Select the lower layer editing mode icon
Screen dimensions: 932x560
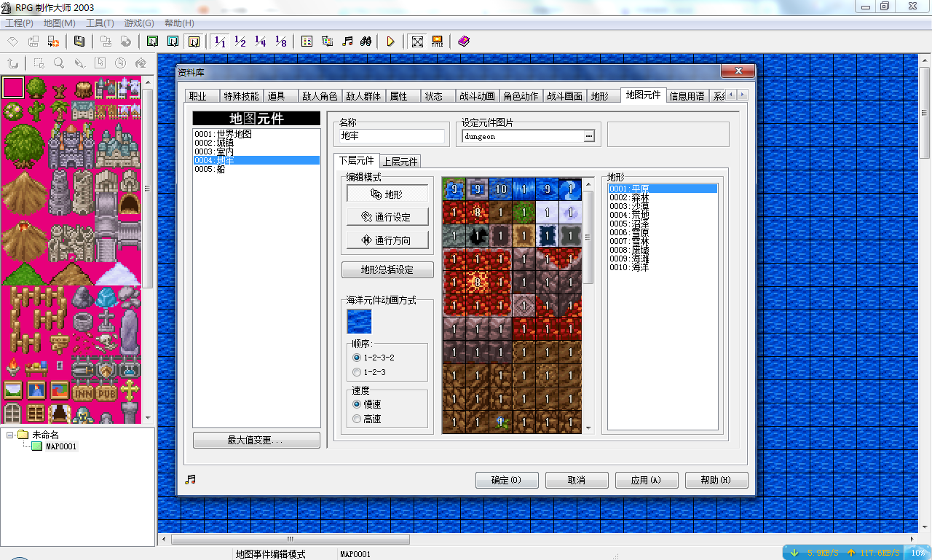tap(152, 41)
